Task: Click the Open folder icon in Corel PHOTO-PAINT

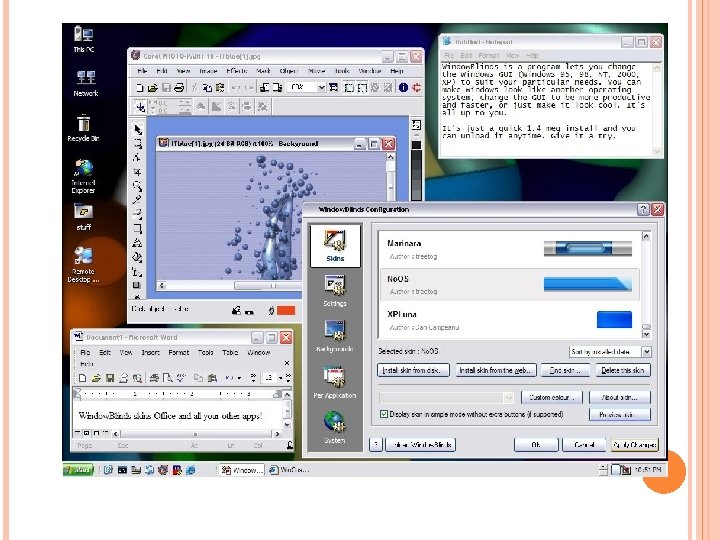Action: [152, 87]
